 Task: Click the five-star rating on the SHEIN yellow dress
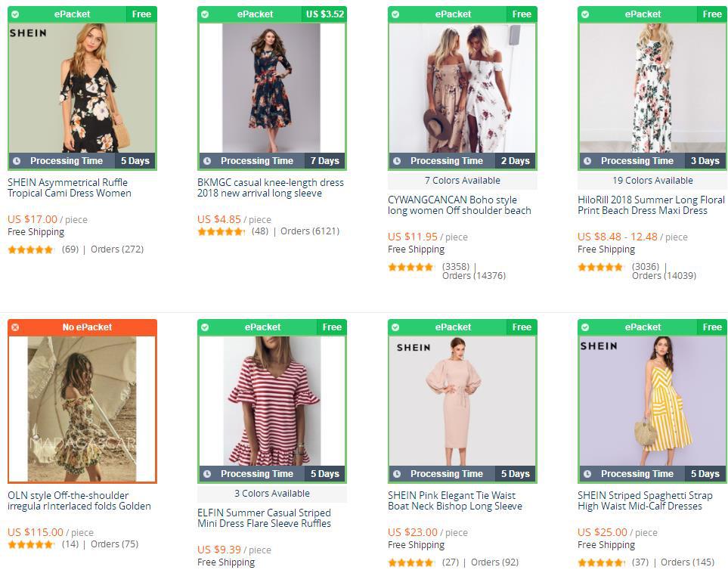599,562
